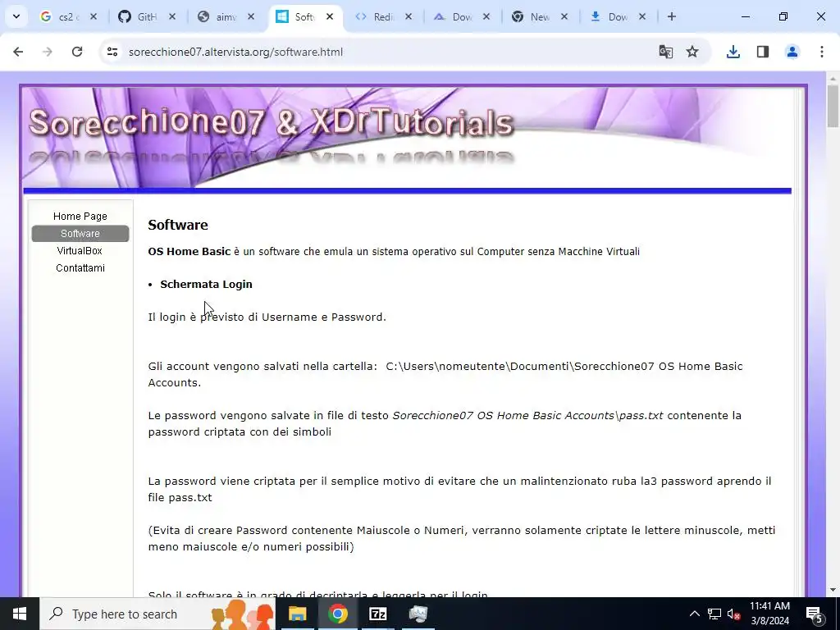Close the active Software tab
840x630 pixels.
(x=330, y=16)
